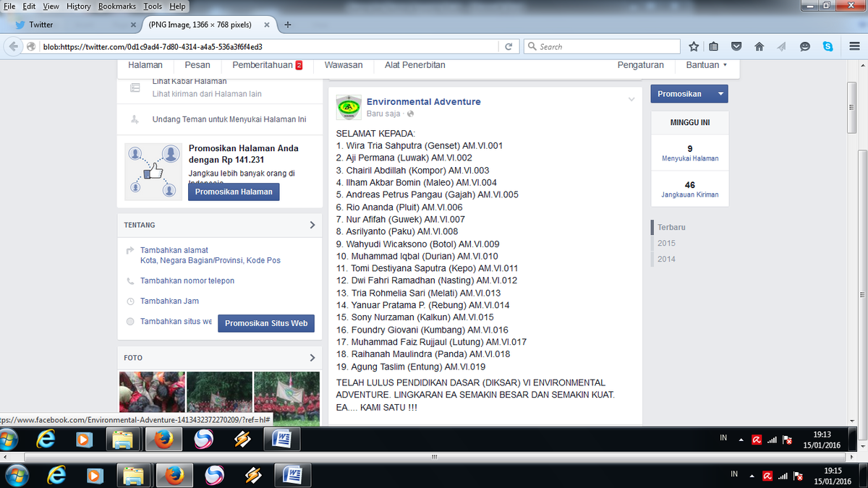Open the Help menu
Viewport: 868px width, 488px height.
tap(177, 6)
